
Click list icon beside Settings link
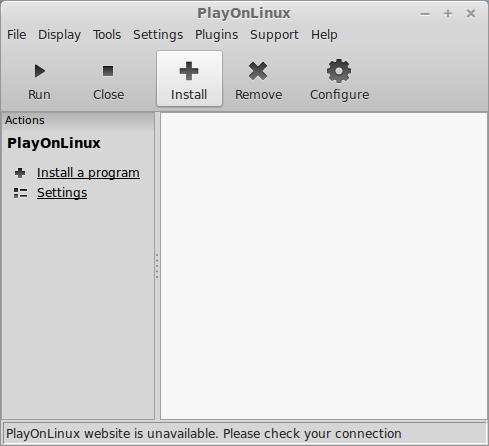tap(20, 193)
